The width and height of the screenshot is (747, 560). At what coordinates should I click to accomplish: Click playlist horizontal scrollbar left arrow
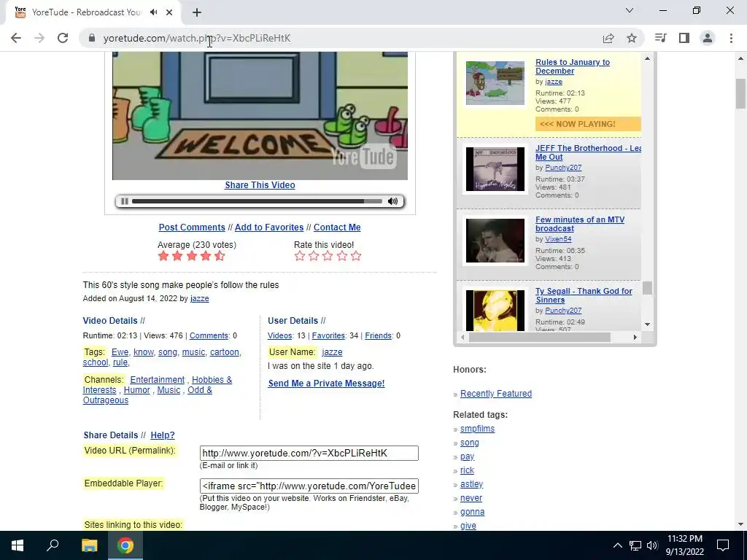tap(462, 337)
